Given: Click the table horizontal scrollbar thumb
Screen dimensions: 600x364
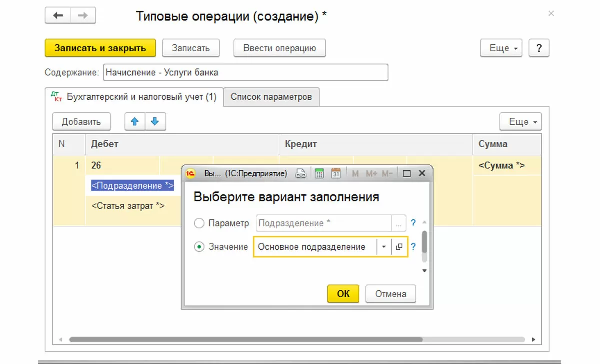Looking at the screenshot, I should click(246, 339).
